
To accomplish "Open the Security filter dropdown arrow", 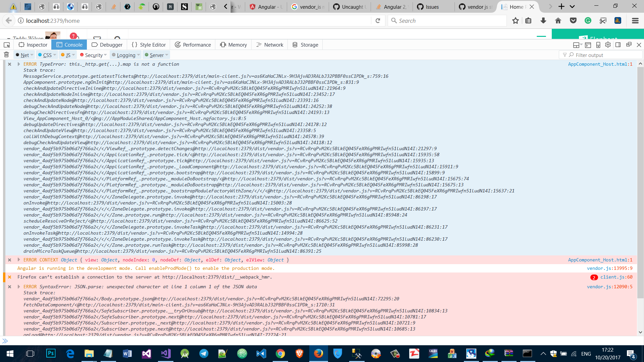I will tap(105, 55).
